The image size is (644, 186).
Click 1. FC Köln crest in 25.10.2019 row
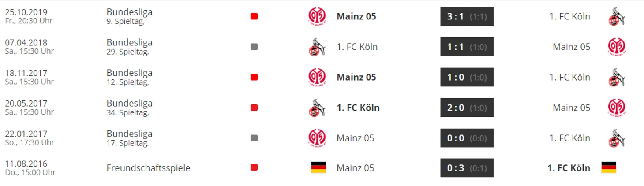pyautogui.click(x=617, y=17)
